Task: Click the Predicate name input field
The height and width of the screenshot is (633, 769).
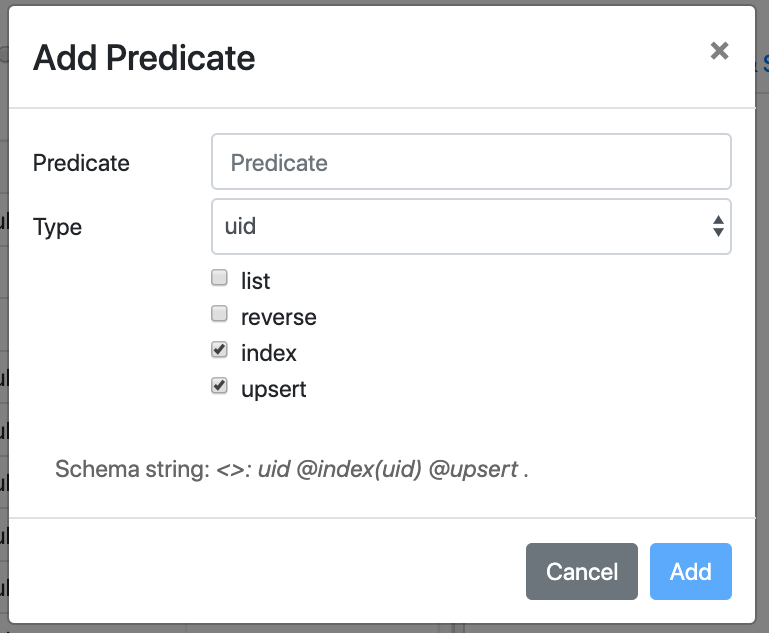Action: (471, 162)
